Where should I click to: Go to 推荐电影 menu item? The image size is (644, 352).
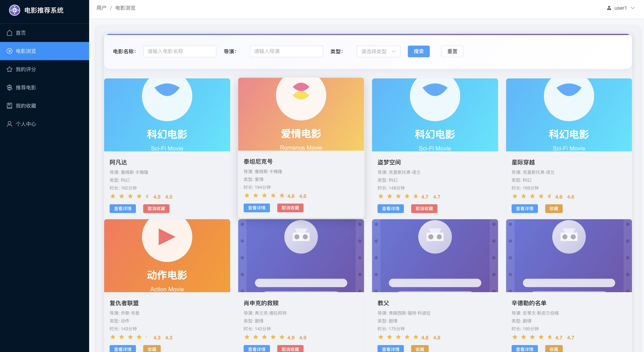click(x=26, y=88)
